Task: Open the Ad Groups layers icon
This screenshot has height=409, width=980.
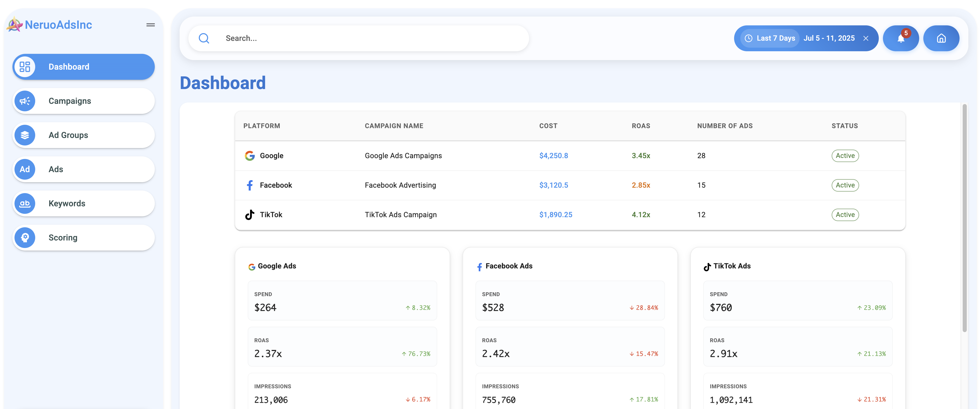Action: pyautogui.click(x=24, y=135)
